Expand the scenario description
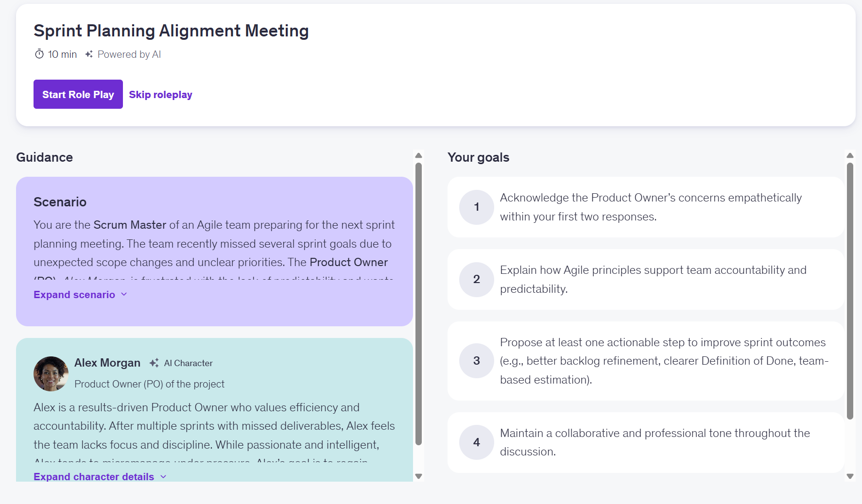 tap(74, 295)
